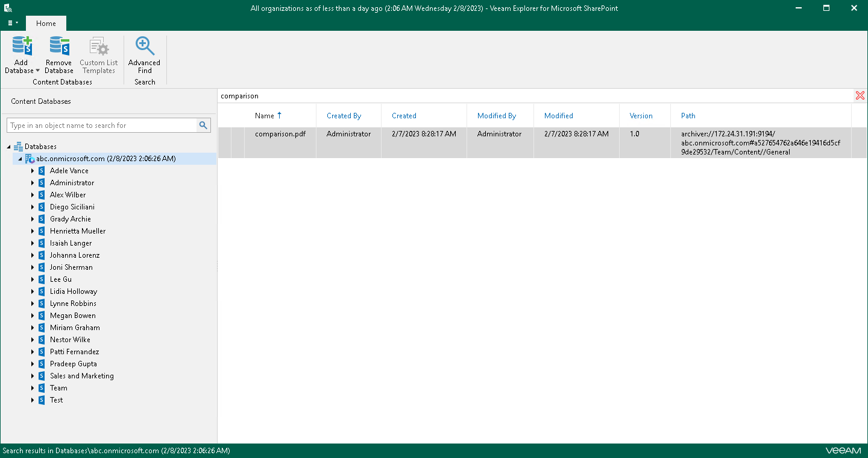This screenshot has height=458, width=868.
Task: Expand the Megan Bowen site node
Action: click(33, 316)
